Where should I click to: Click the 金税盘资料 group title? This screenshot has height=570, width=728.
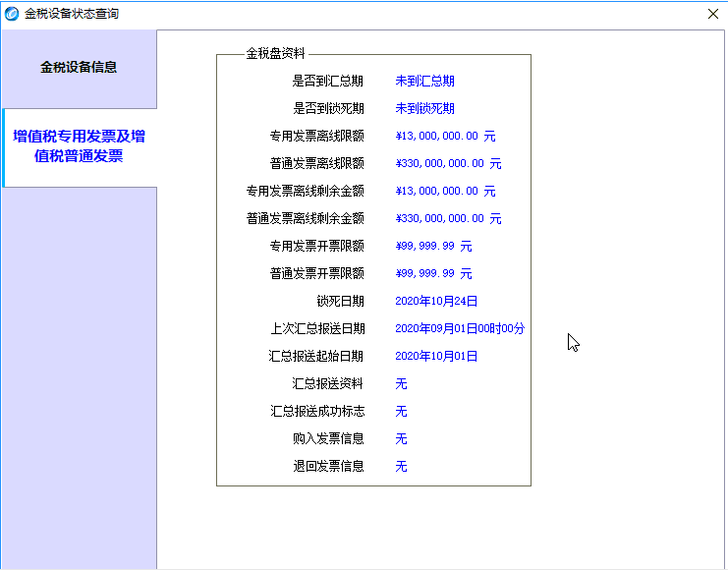(x=275, y=53)
